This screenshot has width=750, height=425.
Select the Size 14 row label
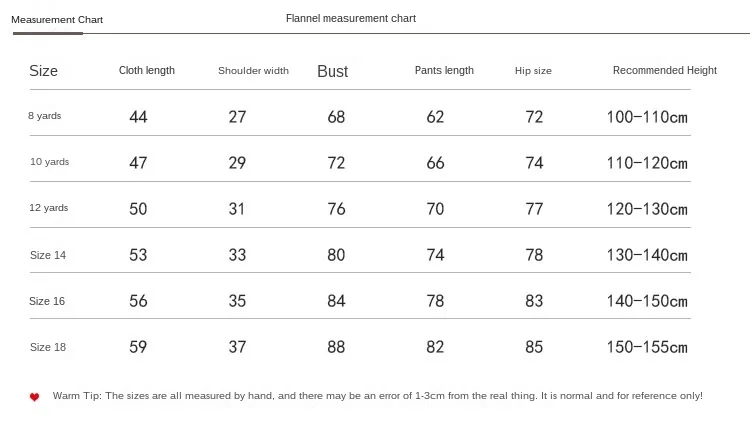pos(48,255)
